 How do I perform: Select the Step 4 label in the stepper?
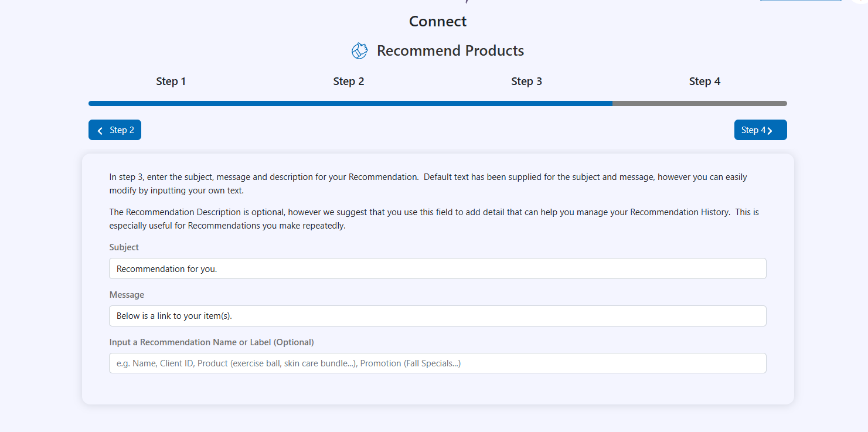coord(704,81)
